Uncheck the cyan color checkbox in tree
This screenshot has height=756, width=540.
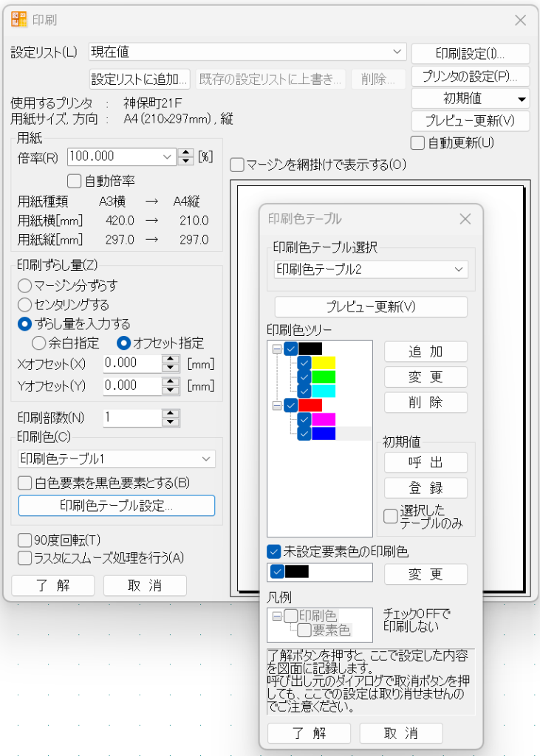(304, 391)
